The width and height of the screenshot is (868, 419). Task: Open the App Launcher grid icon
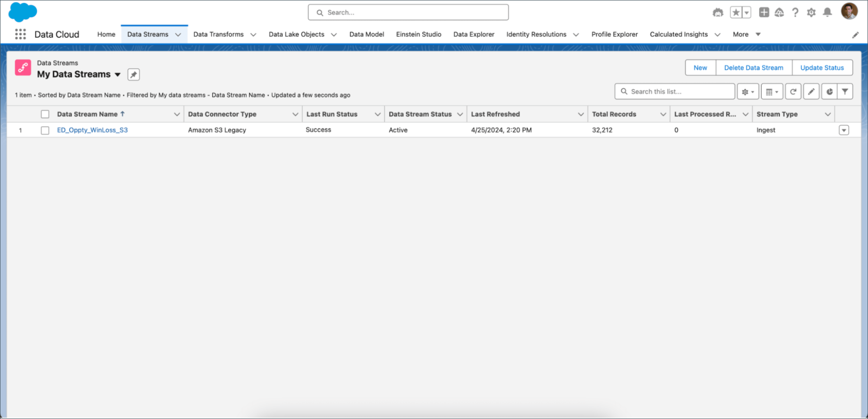(x=21, y=34)
